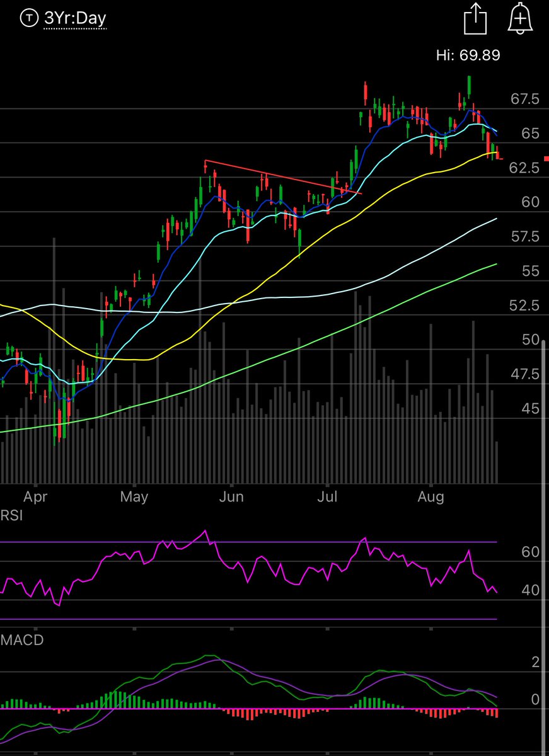Click the RSI 40 level label
The width and height of the screenshot is (549, 756).
click(x=530, y=591)
